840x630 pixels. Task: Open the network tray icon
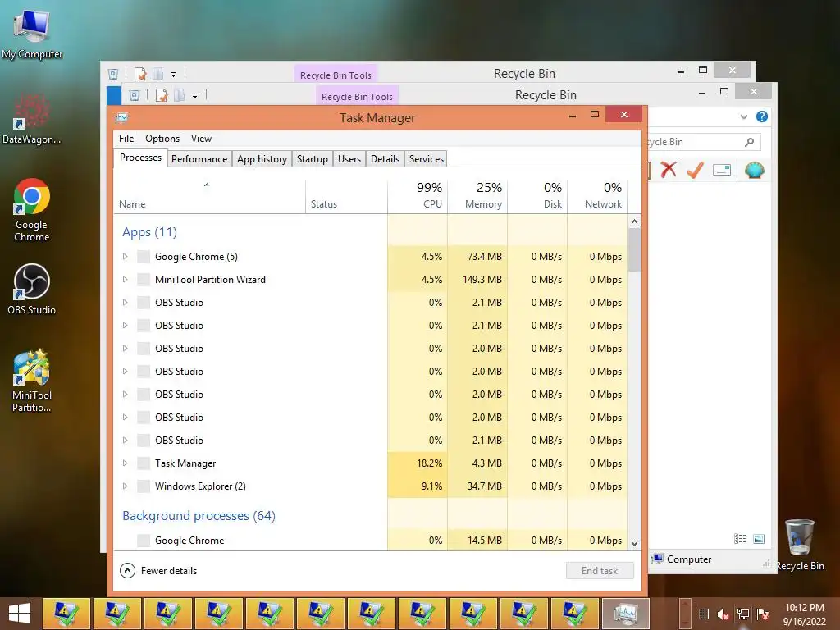coord(742,614)
